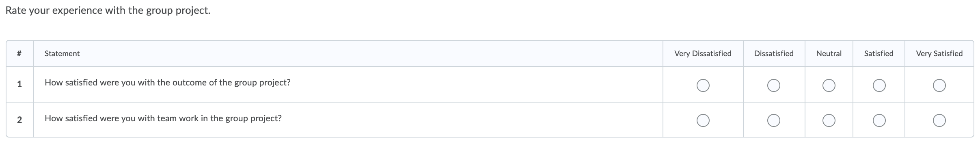Select Satisfied for team work question

click(x=879, y=120)
